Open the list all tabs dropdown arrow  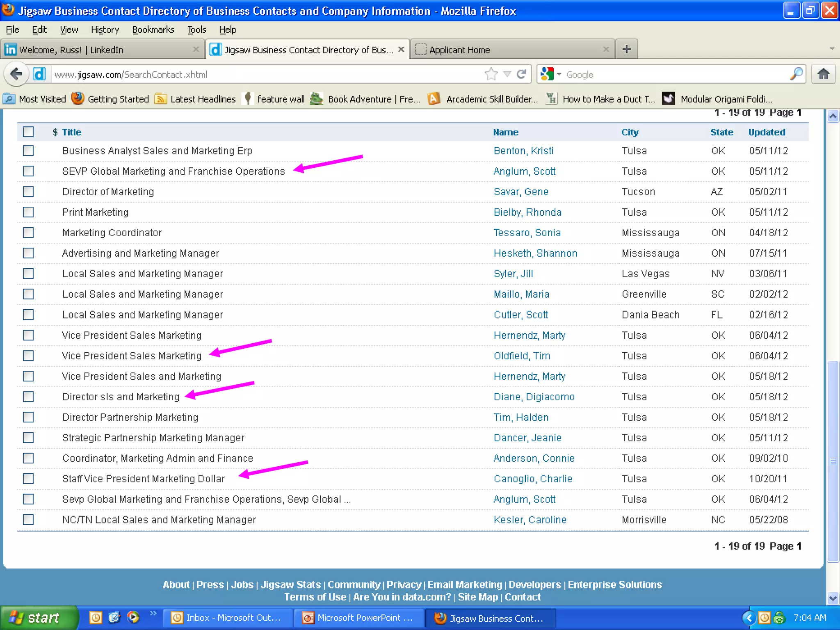[x=832, y=49]
